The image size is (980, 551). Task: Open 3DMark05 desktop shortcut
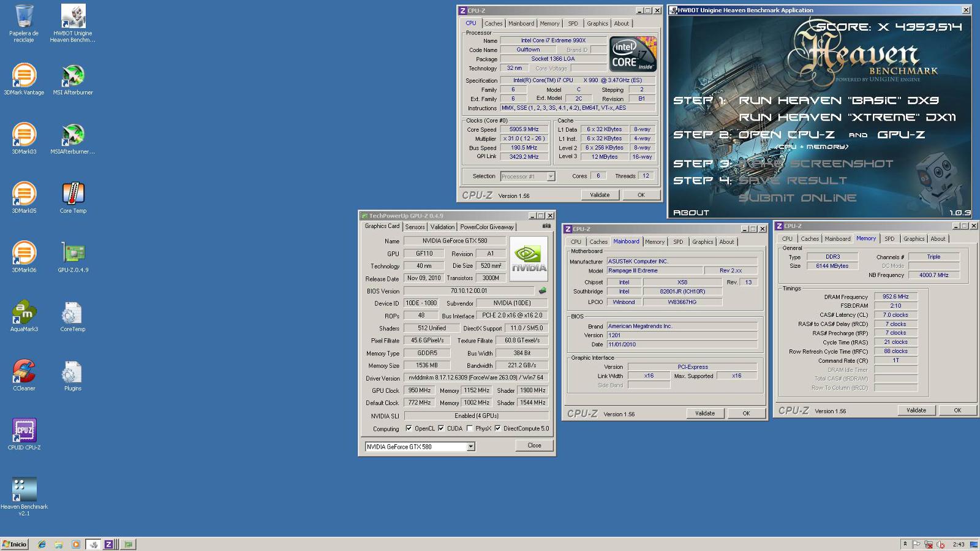coord(24,197)
